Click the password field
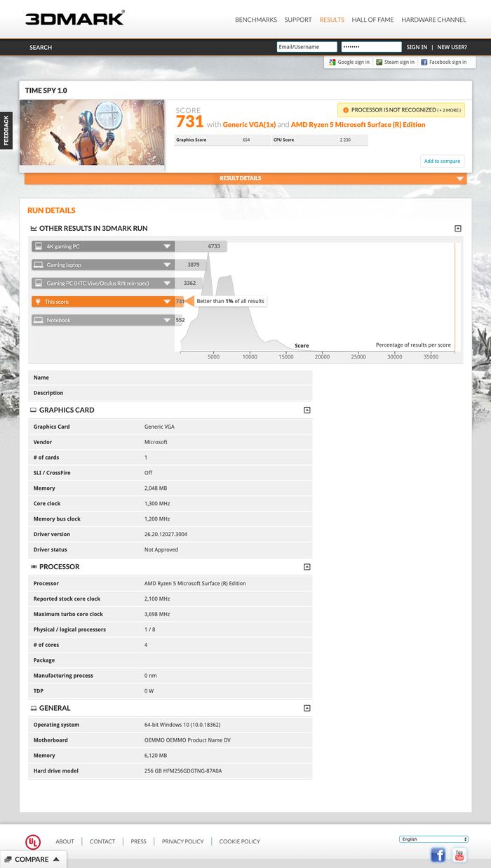The image size is (491, 868). pyautogui.click(x=371, y=47)
